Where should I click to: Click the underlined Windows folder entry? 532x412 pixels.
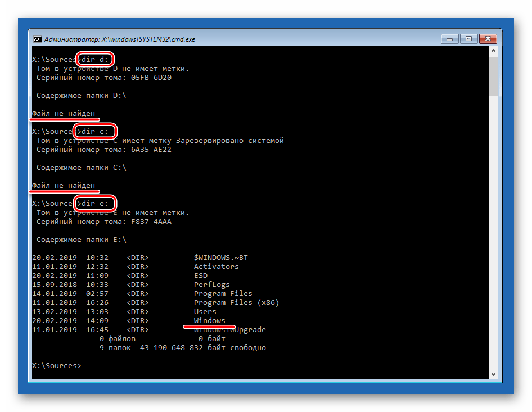209,321
